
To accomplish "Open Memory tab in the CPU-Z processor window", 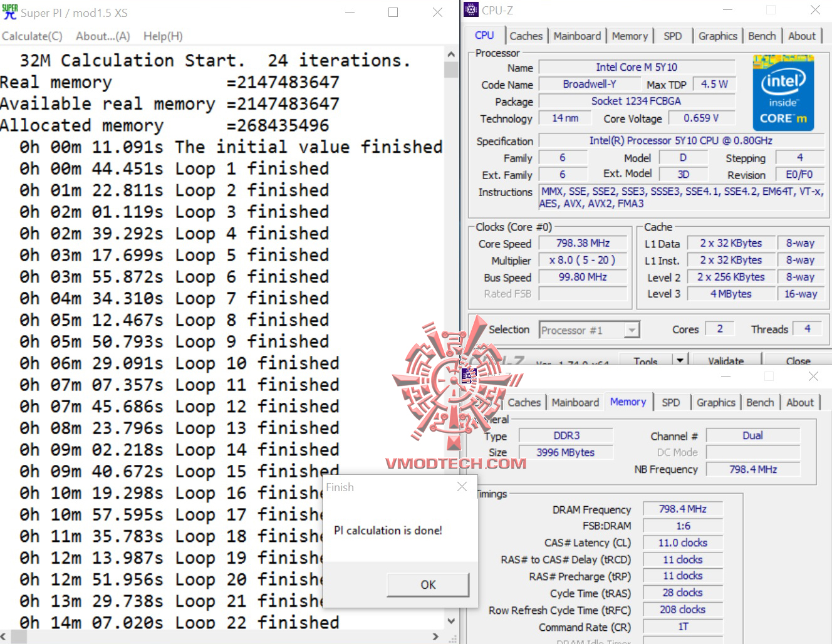I will tap(630, 36).
